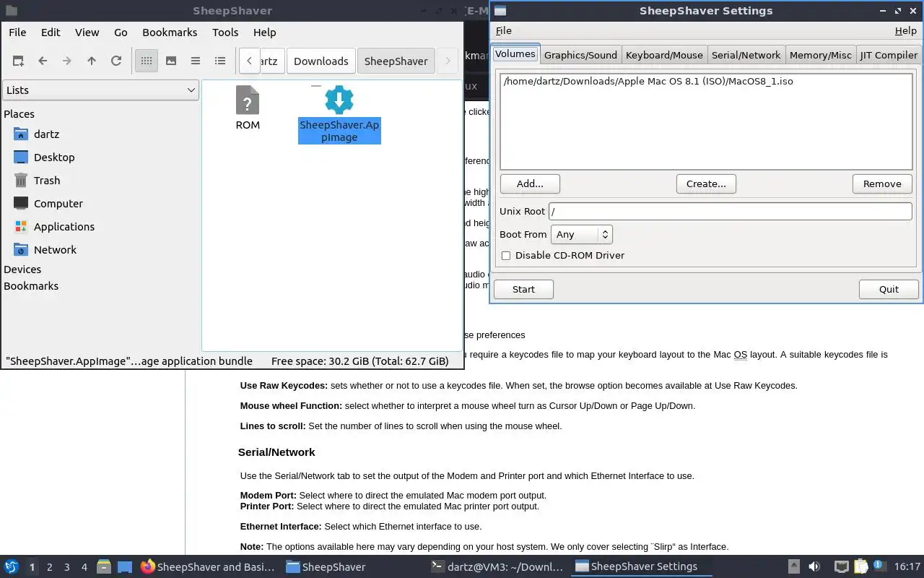924x578 pixels.
Task: Switch to icon view mode
Action: (147, 61)
